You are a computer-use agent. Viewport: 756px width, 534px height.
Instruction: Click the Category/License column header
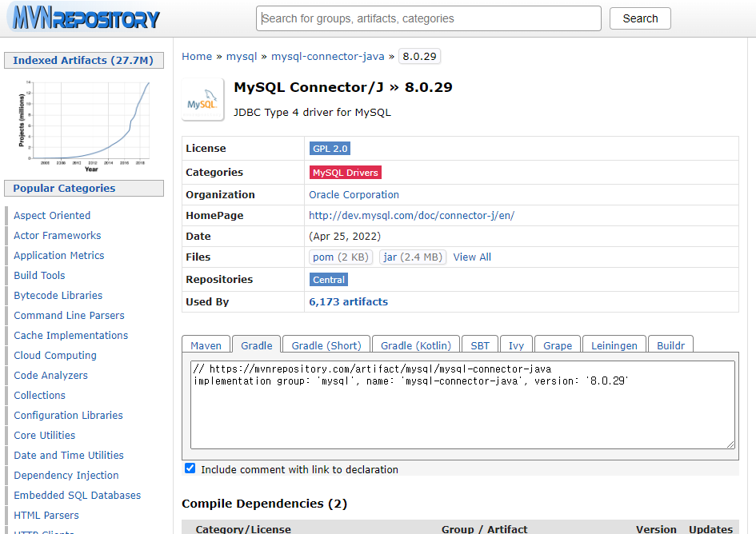tap(243, 529)
